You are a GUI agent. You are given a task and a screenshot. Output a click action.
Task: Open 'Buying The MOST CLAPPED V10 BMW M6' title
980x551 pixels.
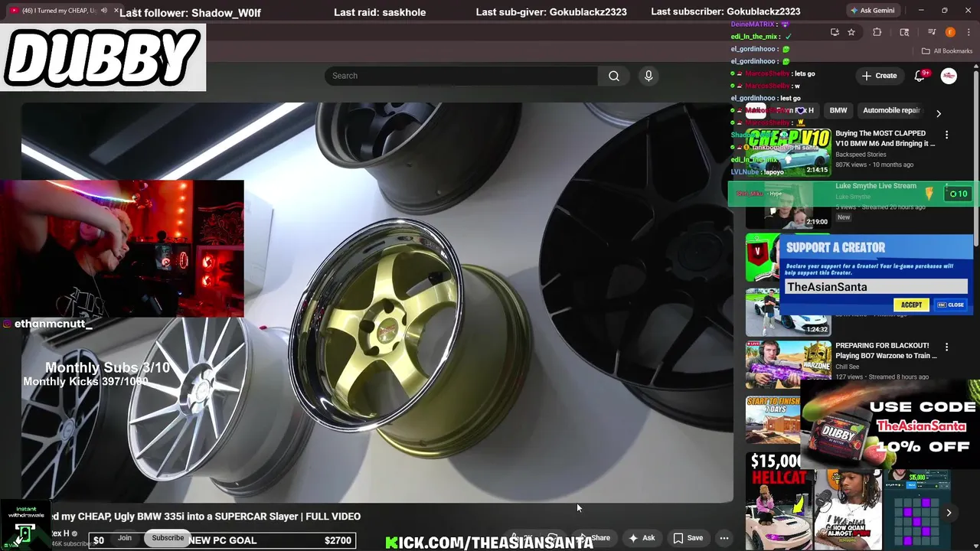pyautogui.click(x=885, y=139)
